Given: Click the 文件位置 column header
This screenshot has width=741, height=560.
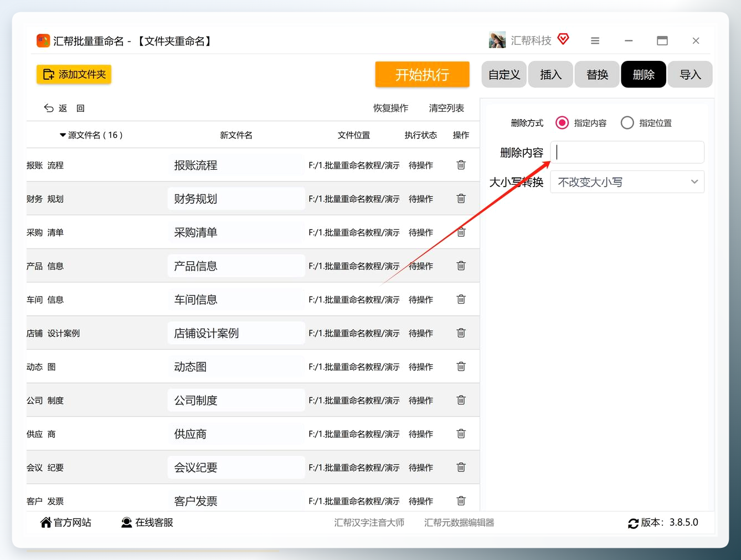Looking at the screenshot, I should pos(354,135).
